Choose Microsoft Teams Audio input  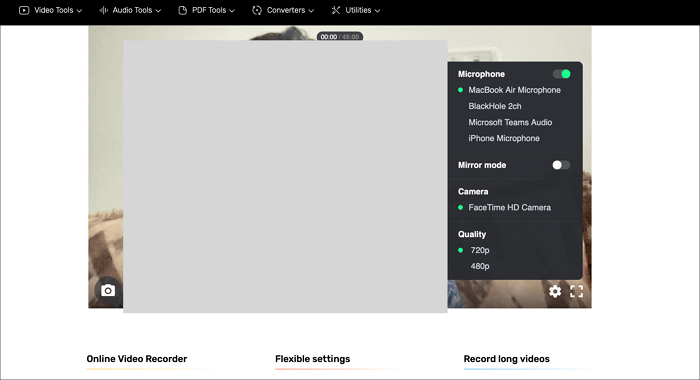(510, 122)
